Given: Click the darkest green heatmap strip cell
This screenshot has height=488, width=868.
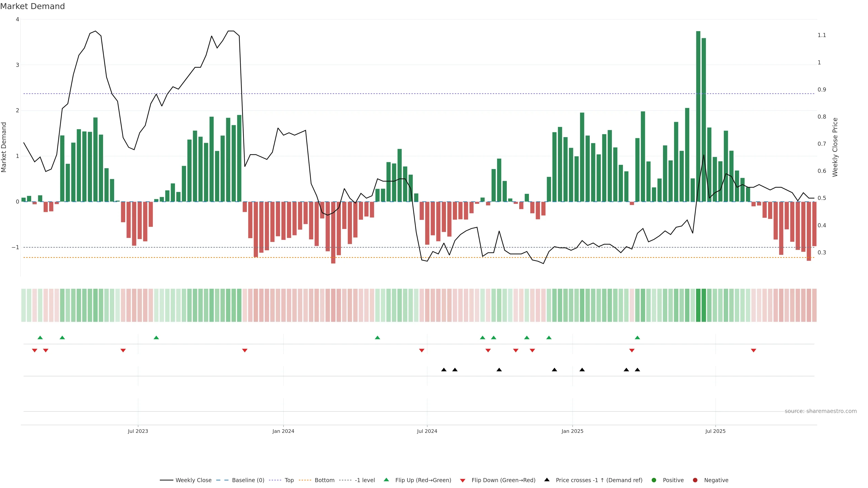Looking at the screenshot, I should tap(698, 305).
